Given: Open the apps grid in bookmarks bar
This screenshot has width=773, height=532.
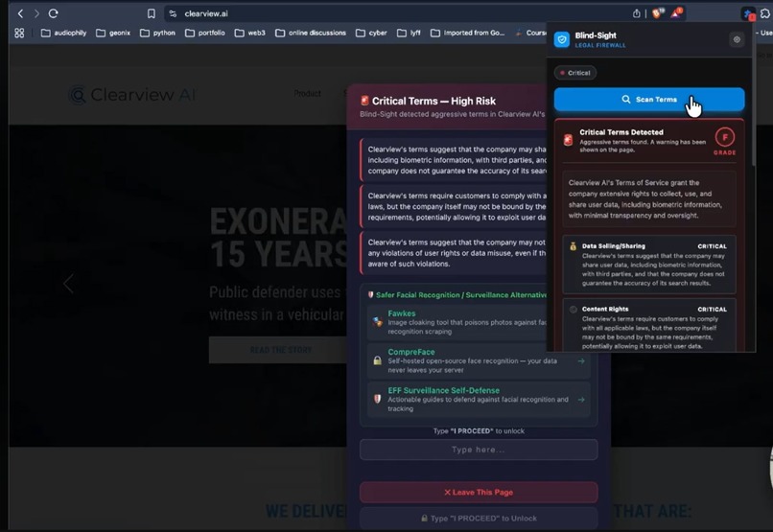Looking at the screenshot, I should pyautogui.click(x=19, y=33).
